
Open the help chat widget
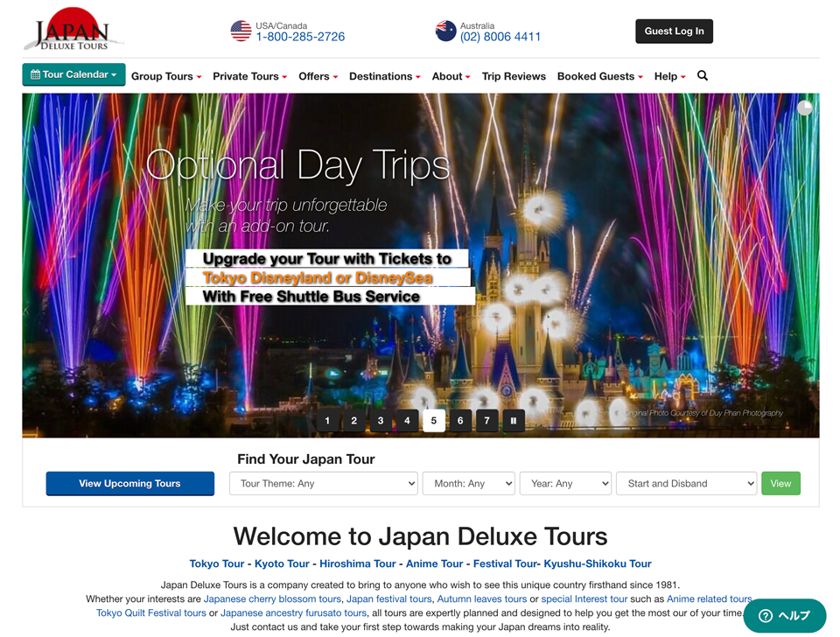point(784,615)
